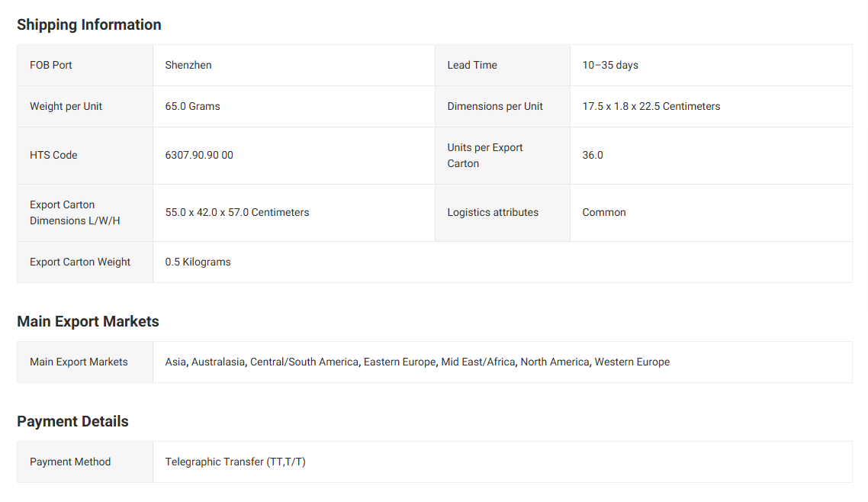Click the Common logistics value

point(604,212)
